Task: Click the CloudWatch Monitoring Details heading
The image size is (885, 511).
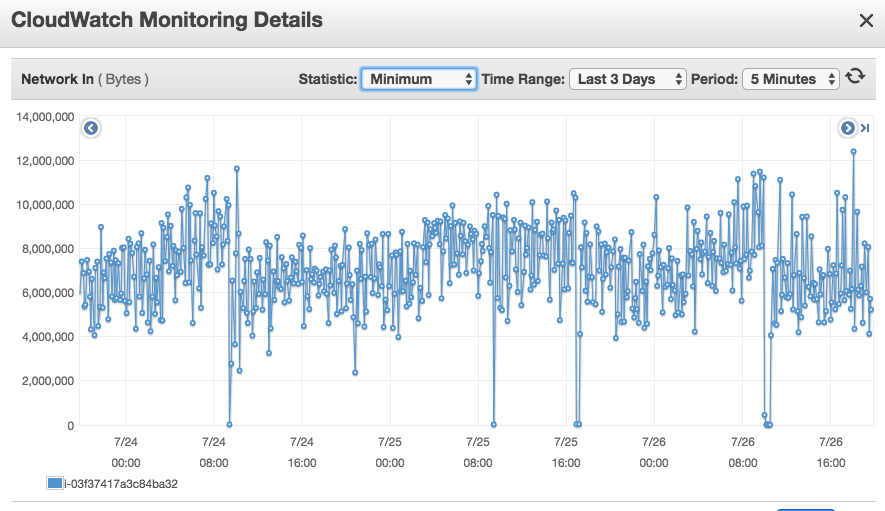Action: point(167,20)
